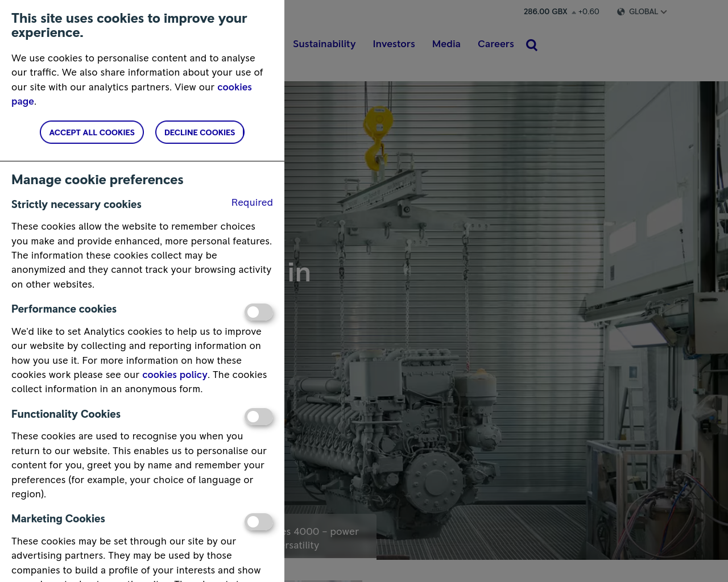Open the Sustainability menu item
This screenshot has height=582, width=728.
tap(324, 44)
